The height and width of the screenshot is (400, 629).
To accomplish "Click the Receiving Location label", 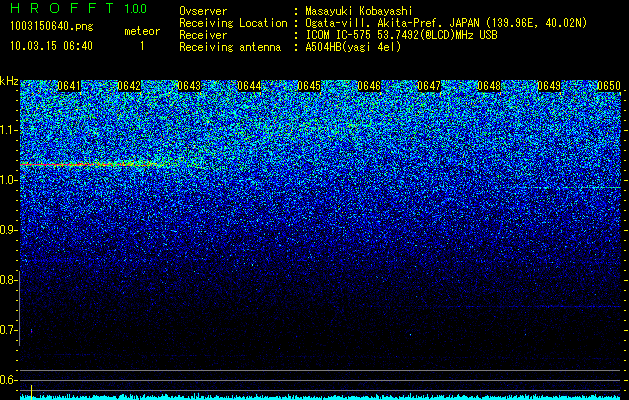I will click(x=233, y=23).
